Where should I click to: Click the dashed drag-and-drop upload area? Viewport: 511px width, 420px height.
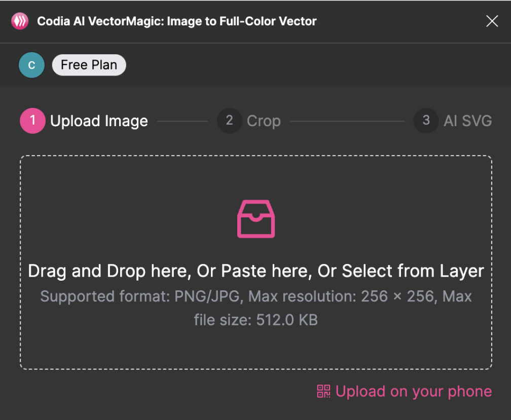tap(255, 345)
